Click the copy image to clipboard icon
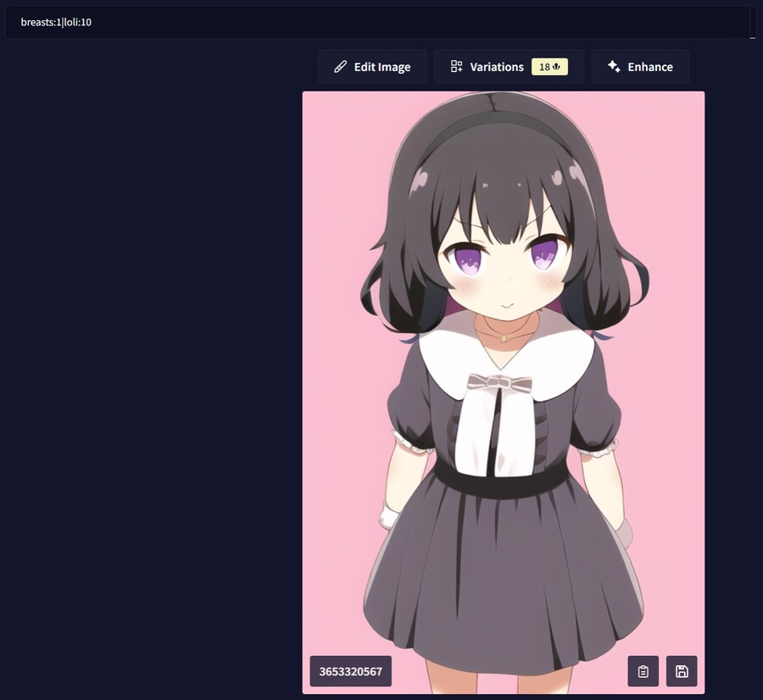Image resolution: width=763 pixels, height=700 pixels. click(x=643, y=671)
